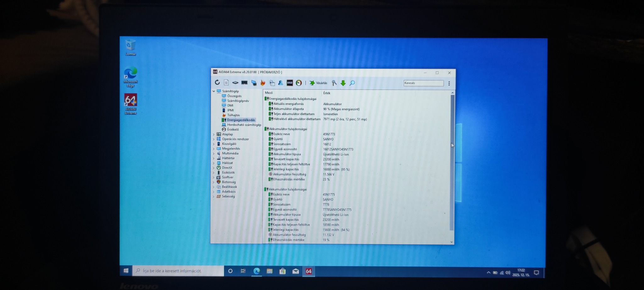Expand the Kiszolgáló tree node
Image resolution: width=644 pixels, height=290 pixels.
point(214,144)
